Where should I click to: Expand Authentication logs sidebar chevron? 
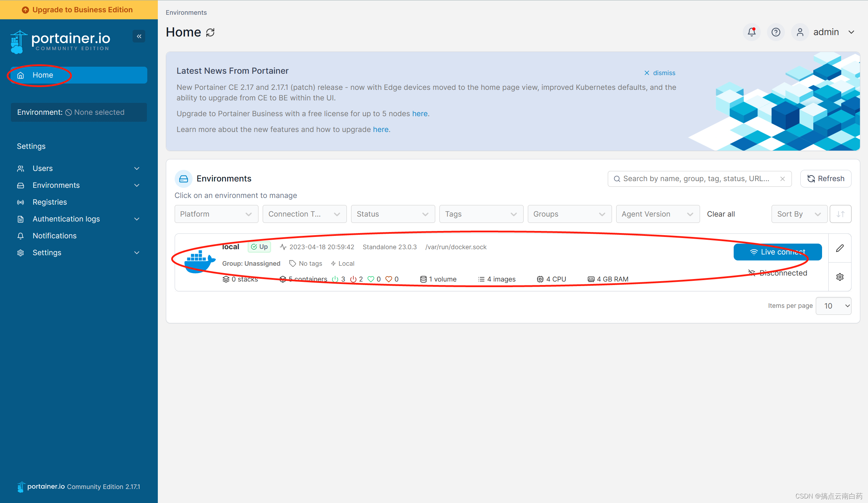click(x=137, y=219)
